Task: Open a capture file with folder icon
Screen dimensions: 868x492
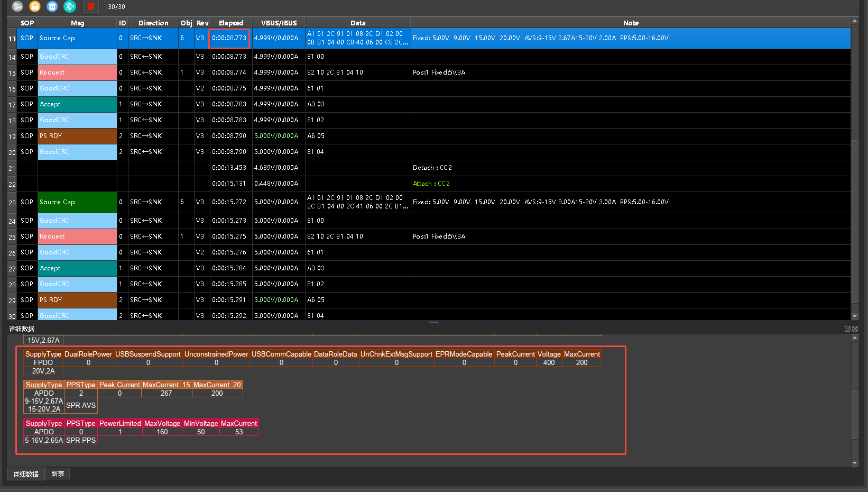Action: (x=17, y=6)
